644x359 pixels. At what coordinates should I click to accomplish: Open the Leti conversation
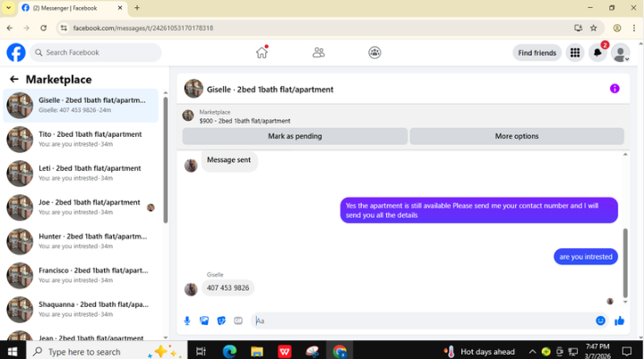tap(81, 173)
